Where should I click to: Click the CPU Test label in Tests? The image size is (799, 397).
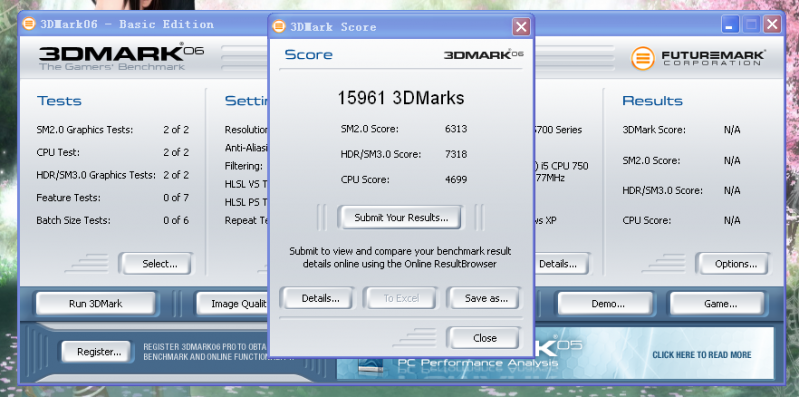pos(58,152)
